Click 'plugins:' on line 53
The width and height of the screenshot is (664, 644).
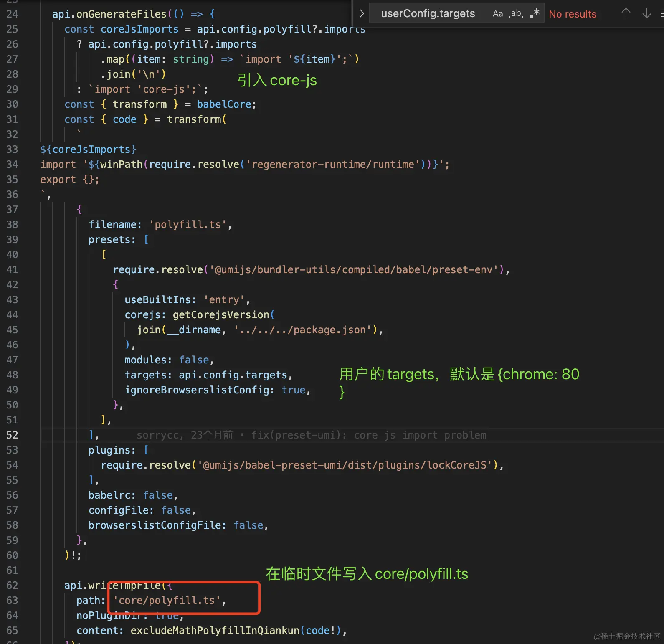tap(112, 450)
